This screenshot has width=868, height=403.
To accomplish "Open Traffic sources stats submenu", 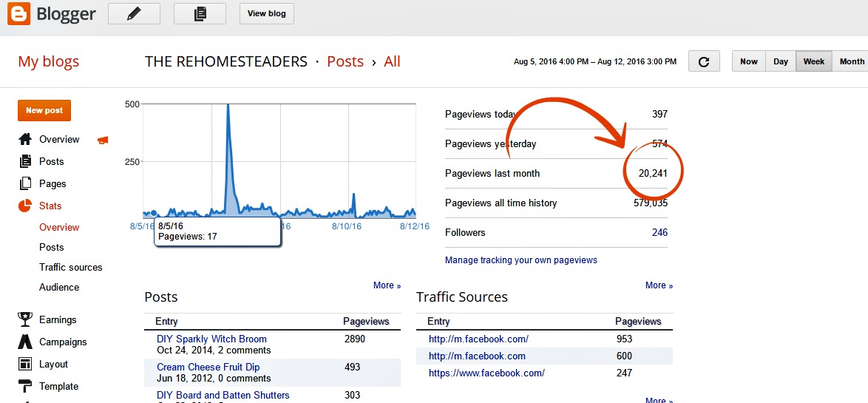I will (x=70, y=267).
